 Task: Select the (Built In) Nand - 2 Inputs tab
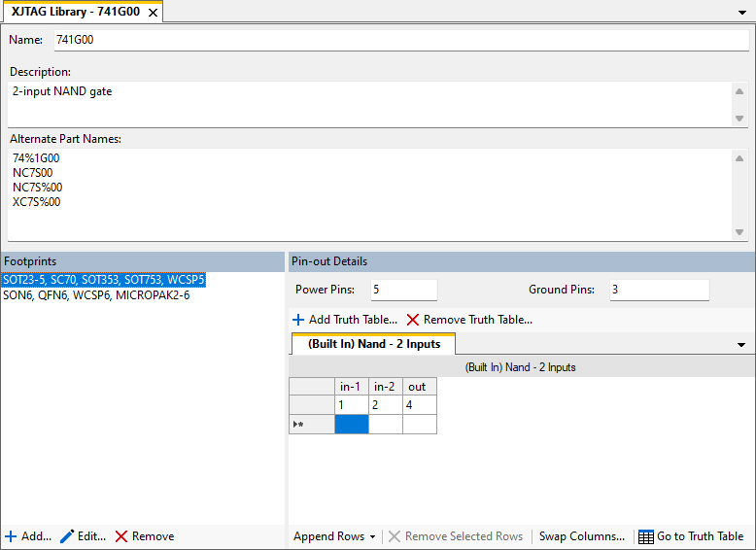click(373, 344)
